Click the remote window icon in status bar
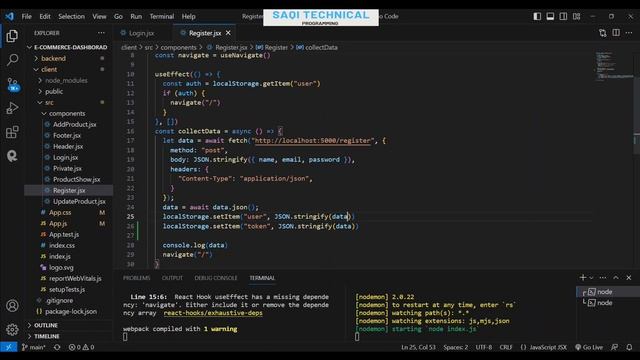This screenshot has width=640, height=360. [x=9, y=347]
